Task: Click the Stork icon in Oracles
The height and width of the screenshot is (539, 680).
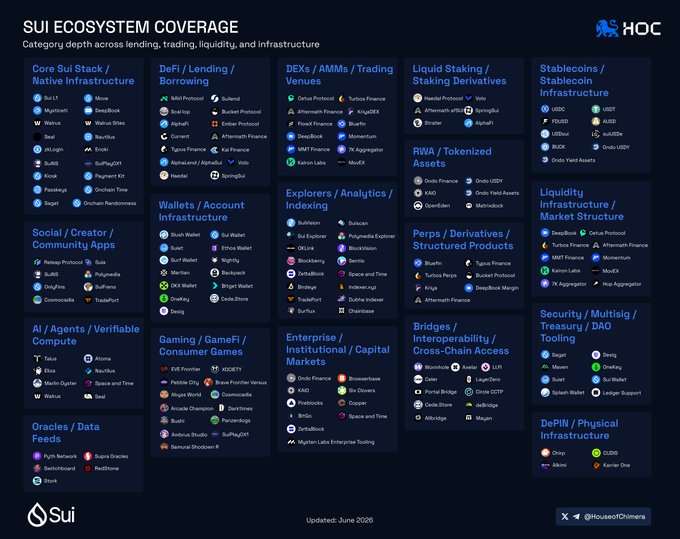Action: pos(37,480)
